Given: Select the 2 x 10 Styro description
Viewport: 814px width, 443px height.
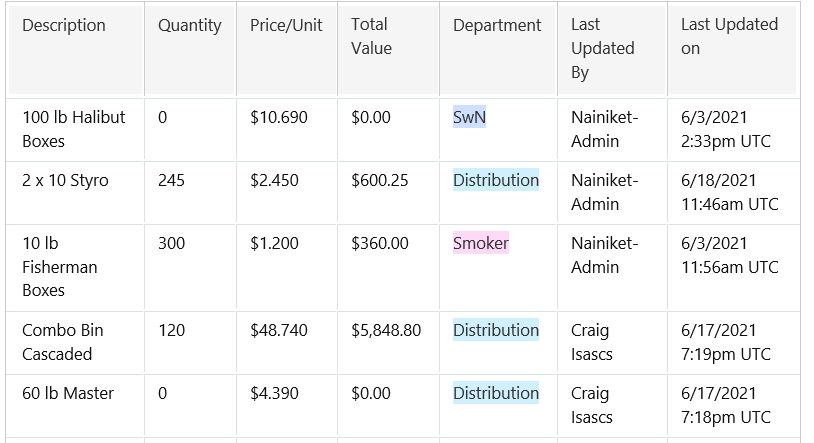Looking at the screenshot, I should [x=65, y=181].
